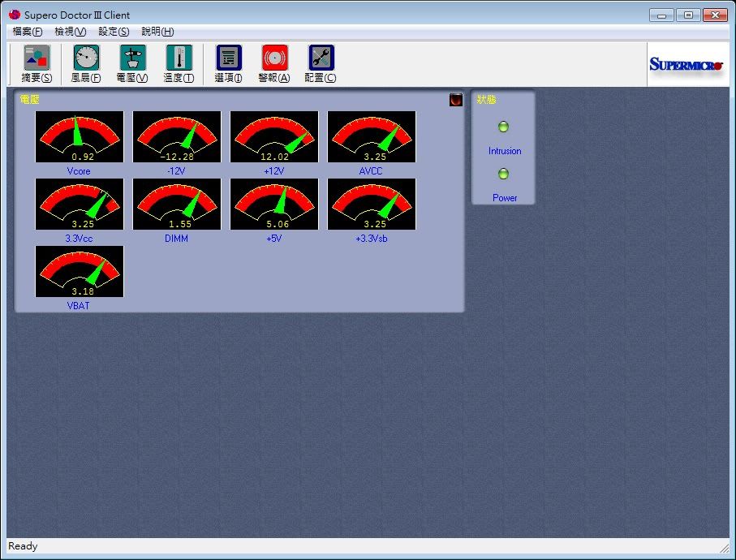Select the DIMM voltage gauge

[x=177, y=205]
